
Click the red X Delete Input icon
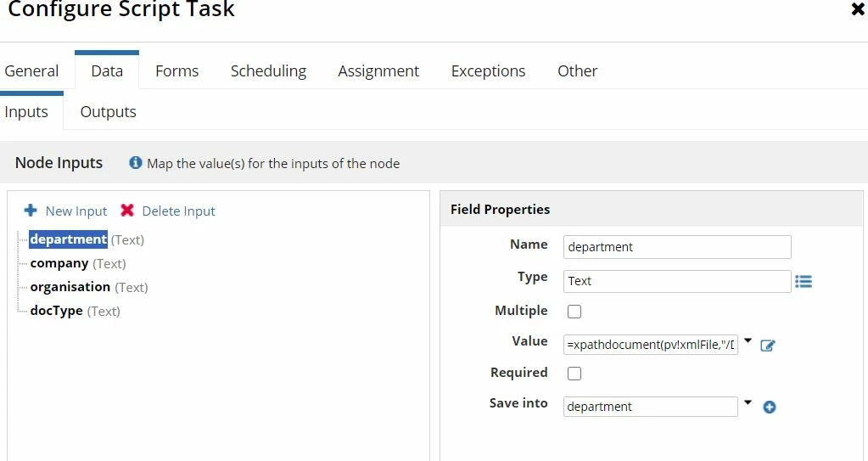127,211
